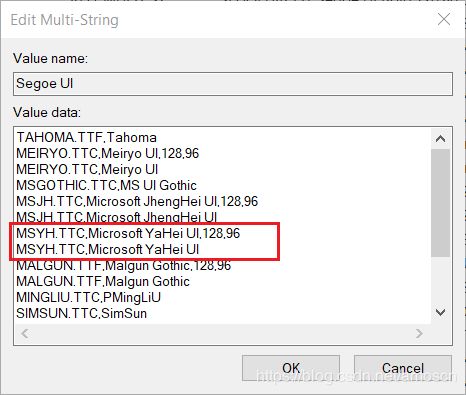The width and height of the screenshot is (466, 395).
Task: Click the OK button
Action: pos(291,368)
